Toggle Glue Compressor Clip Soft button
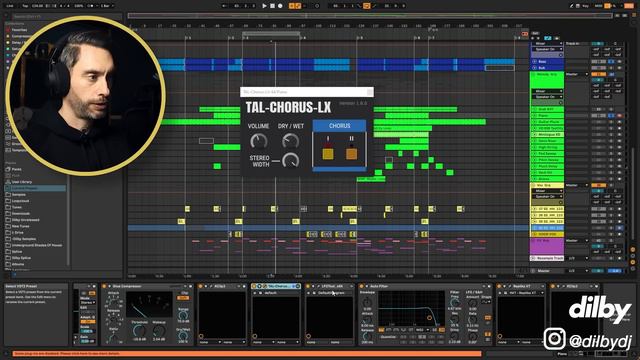640x360 pixels. tap(184, 298)
